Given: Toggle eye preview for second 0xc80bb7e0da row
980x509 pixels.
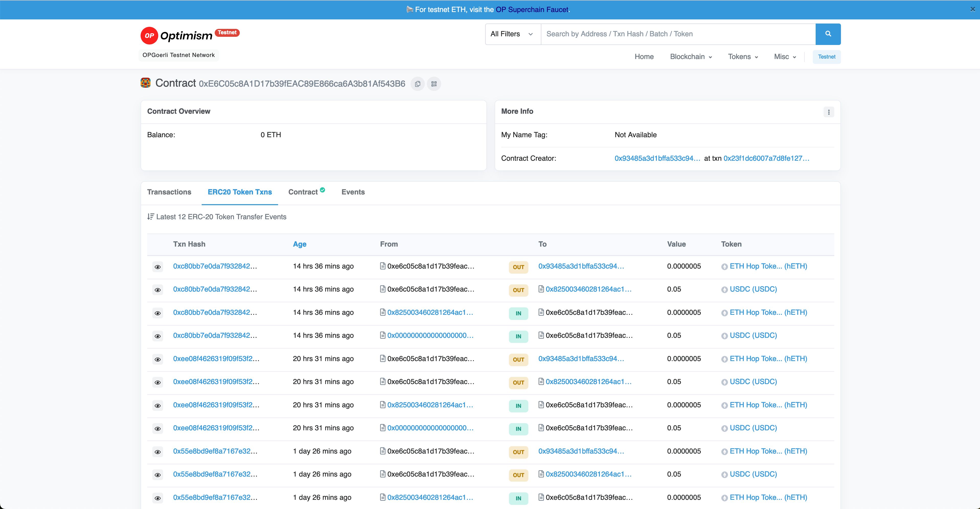Looking at the screenshot, I should 157,290.
